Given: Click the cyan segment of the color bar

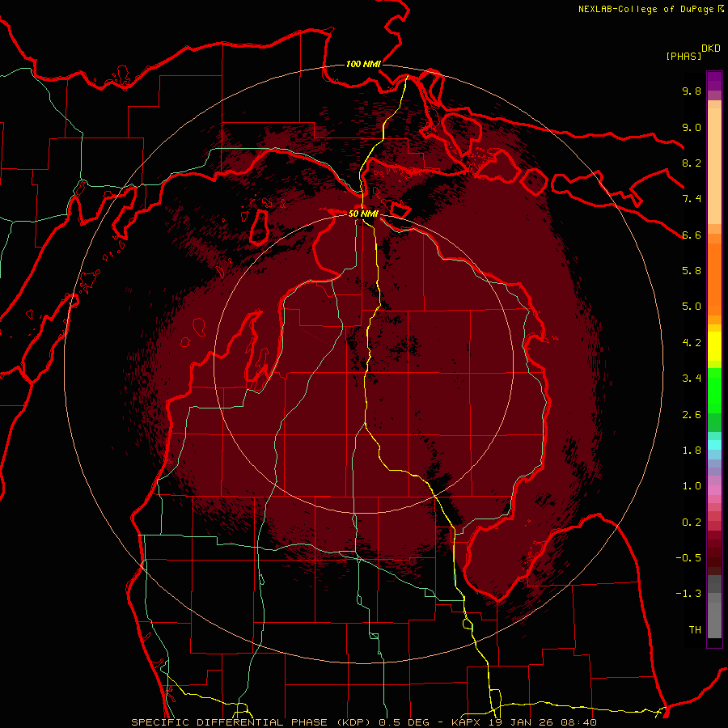Looking at the screenshot, I should 714,445.
